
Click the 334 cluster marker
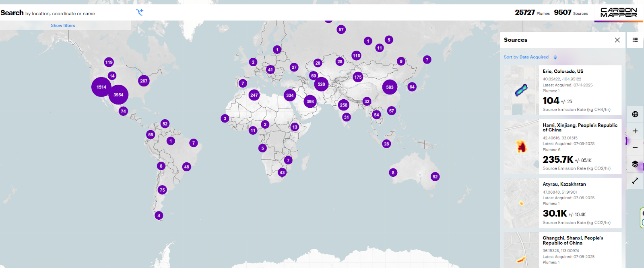pos(290,95)
